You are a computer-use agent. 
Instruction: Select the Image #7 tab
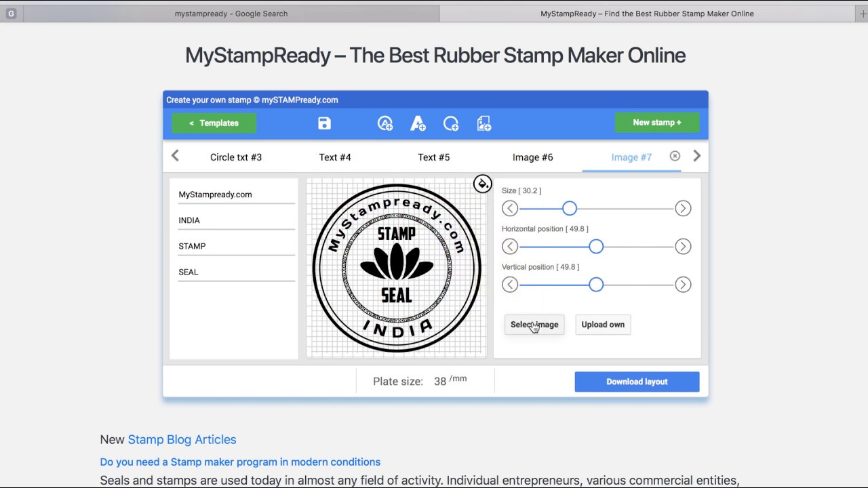pos(631,157)
